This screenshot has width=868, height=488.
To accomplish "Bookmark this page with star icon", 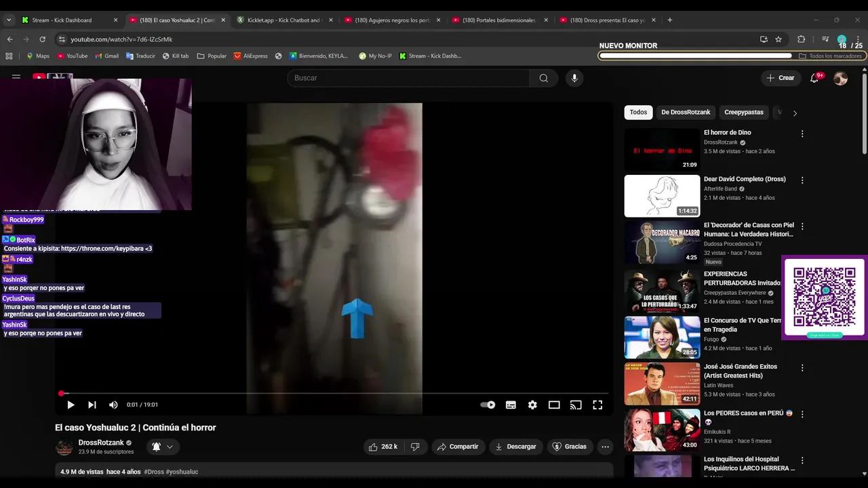I will coord(778,39).
